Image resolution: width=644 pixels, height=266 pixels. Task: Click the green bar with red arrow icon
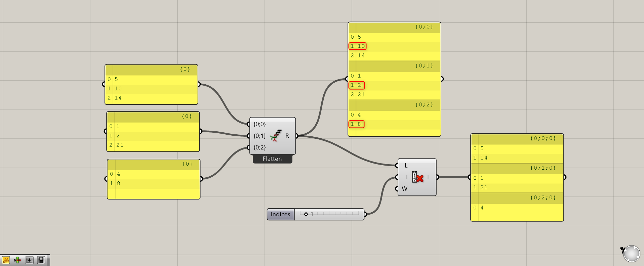[x=17, y=260]
